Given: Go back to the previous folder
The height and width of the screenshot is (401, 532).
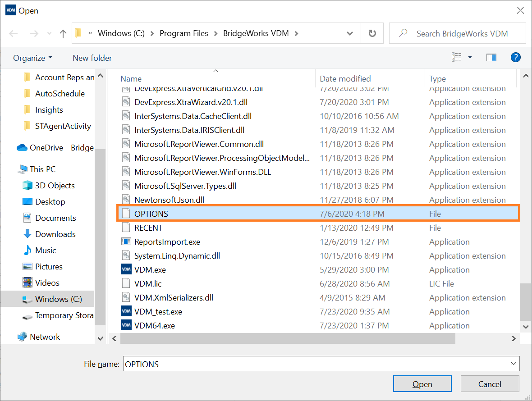Looking at the screenshot, I should (14, 33).
